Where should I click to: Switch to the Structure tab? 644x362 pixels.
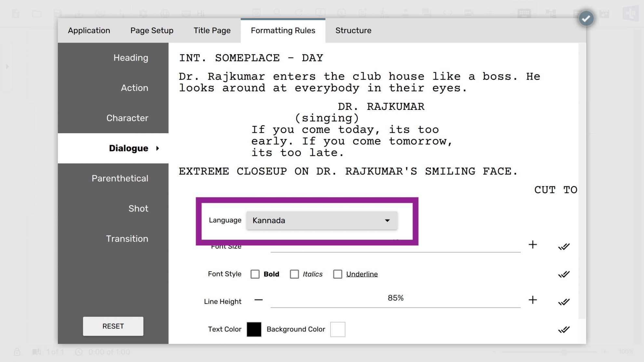(x=353, y=30)
